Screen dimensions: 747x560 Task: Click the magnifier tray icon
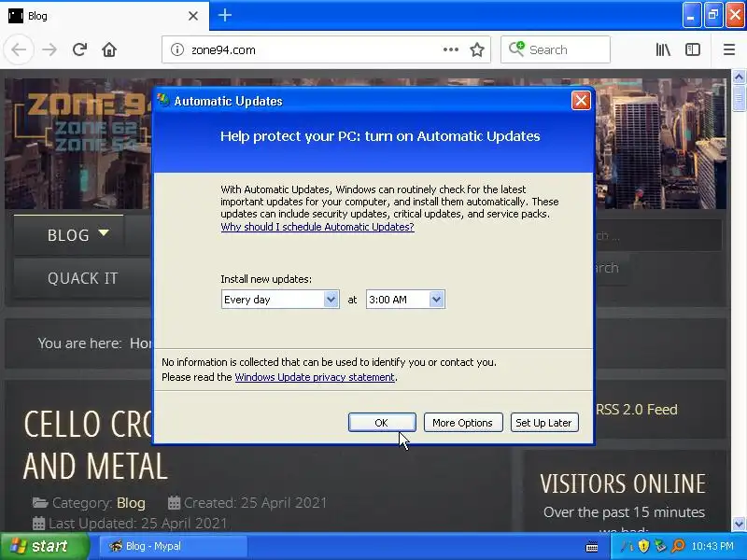pos(678,546)
